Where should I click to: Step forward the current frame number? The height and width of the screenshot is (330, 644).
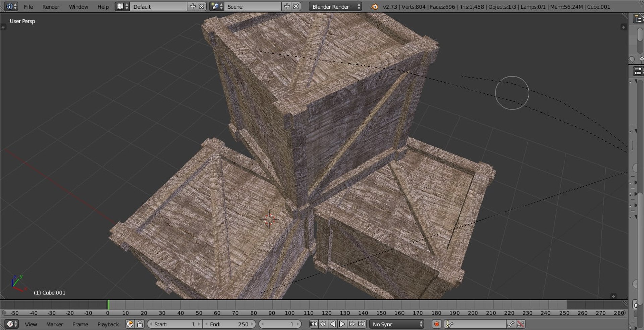click(298, 324)
